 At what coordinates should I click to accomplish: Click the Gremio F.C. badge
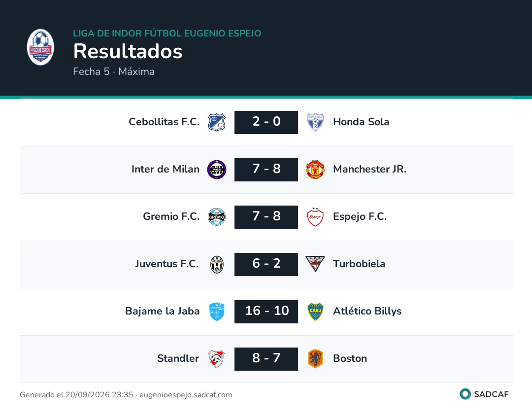[216, 217]
